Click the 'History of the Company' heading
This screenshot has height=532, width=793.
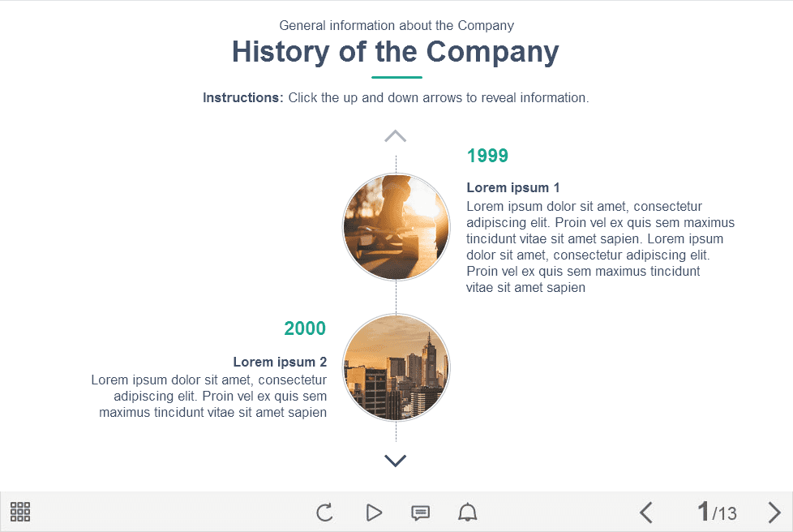coord(396,52)
